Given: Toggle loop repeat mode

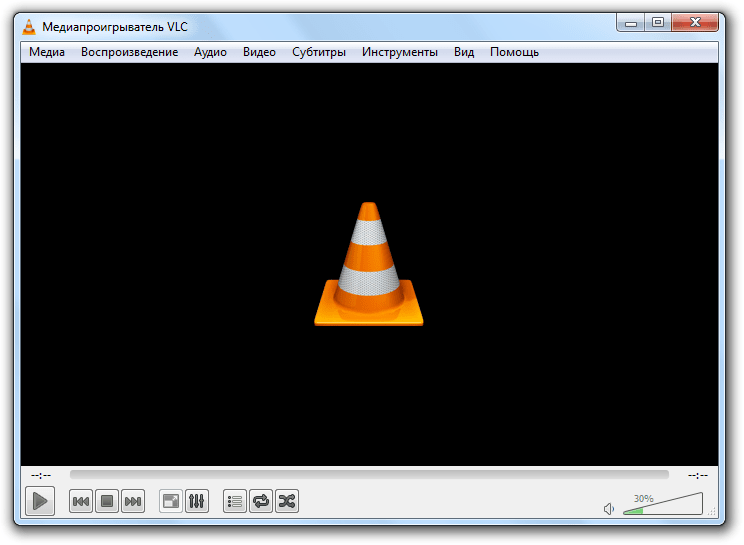Looking at the screenshot, I should (x=261, y=501).
